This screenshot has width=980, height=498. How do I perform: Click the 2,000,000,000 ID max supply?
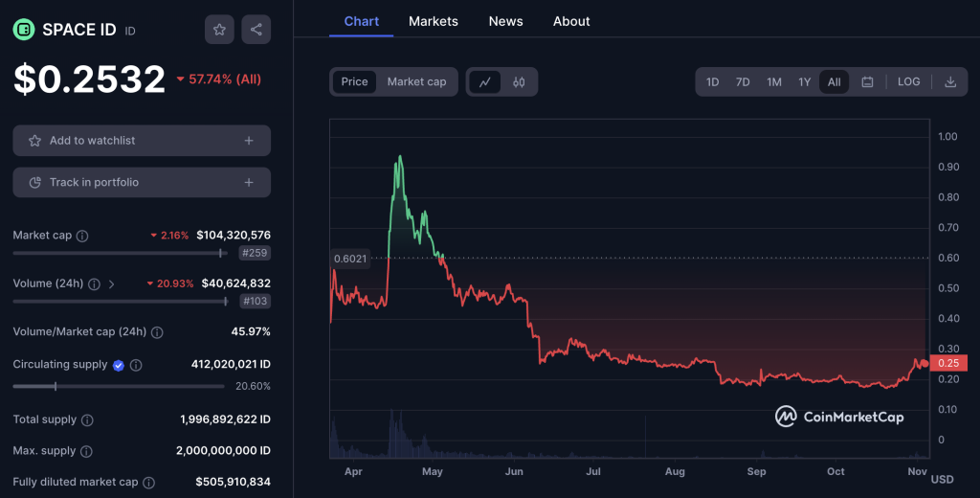click(223, 450)
